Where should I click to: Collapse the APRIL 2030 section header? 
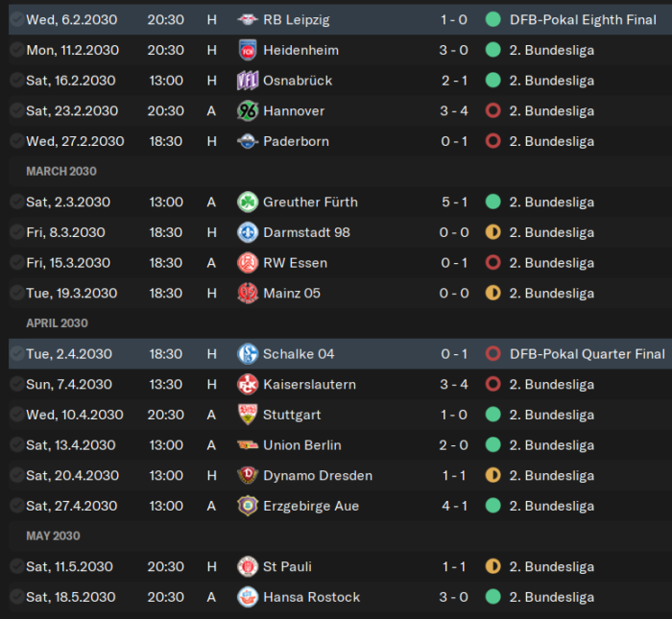[57, 323]
